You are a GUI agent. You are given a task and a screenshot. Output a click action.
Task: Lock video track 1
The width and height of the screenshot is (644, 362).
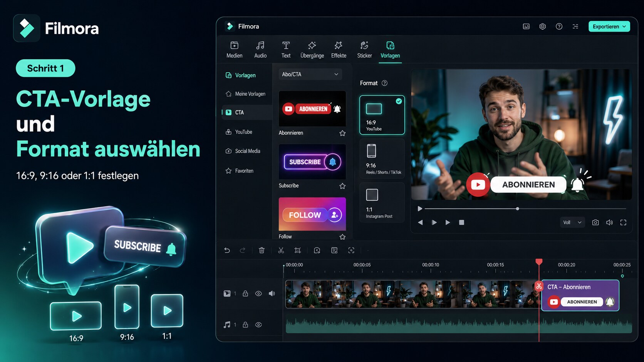point(245,294)
